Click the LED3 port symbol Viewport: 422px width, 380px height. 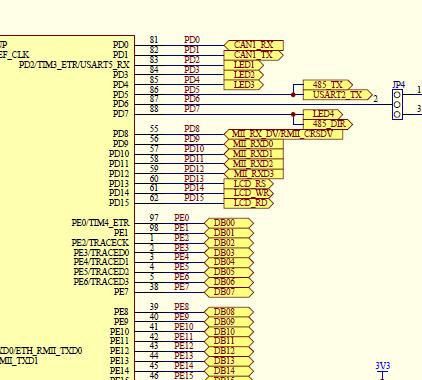click(244, 85)
